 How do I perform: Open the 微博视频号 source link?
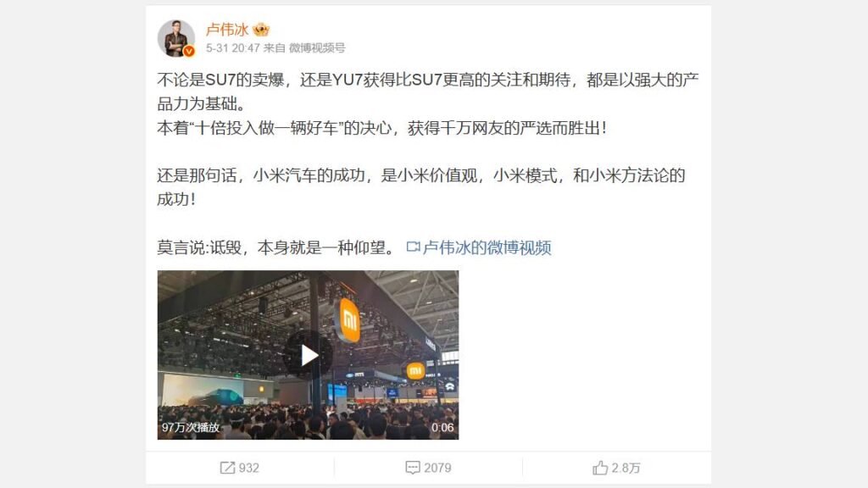[317, 48]
